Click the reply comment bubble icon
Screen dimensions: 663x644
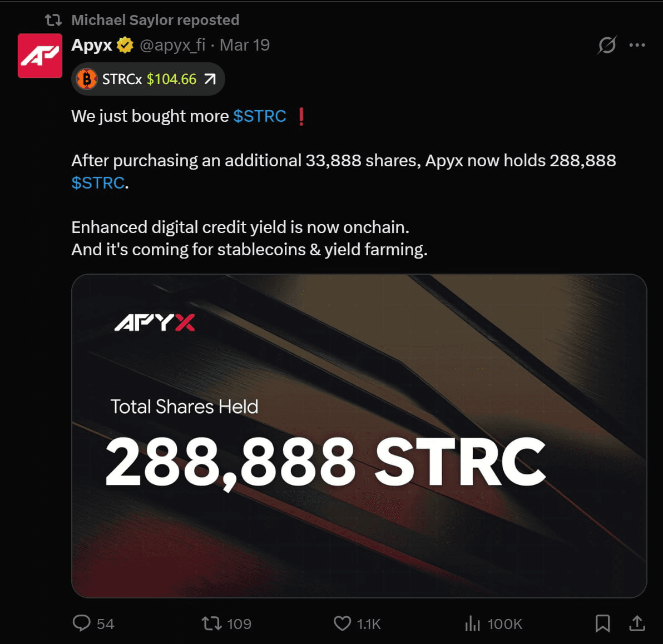82,623
